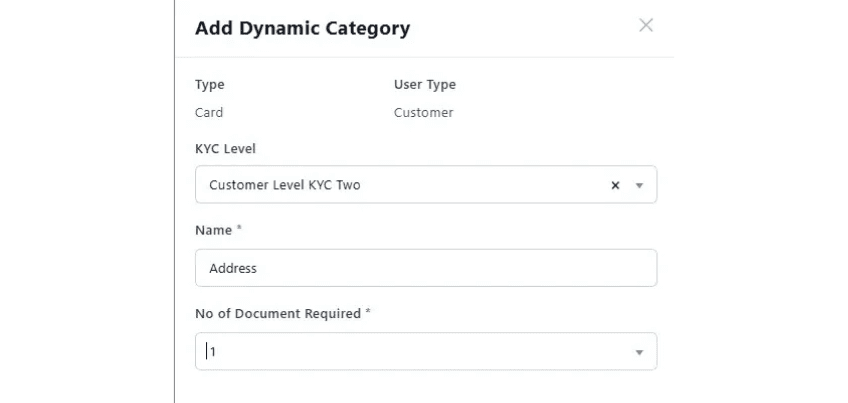Image resolution: width=848 pixels, height=403 pixels.
Task: Click the 'KYC Level' label
Action: (x=226, y=148)
